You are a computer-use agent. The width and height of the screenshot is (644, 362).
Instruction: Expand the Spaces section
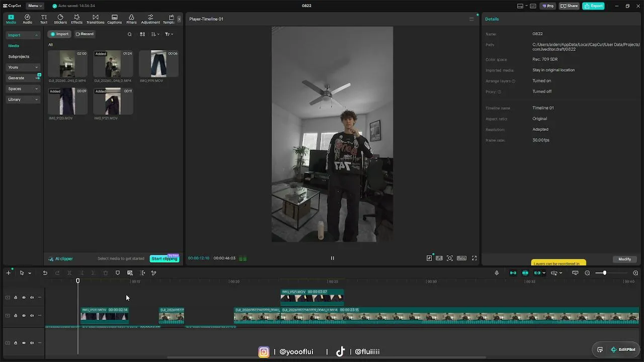[x=23, y=89]
